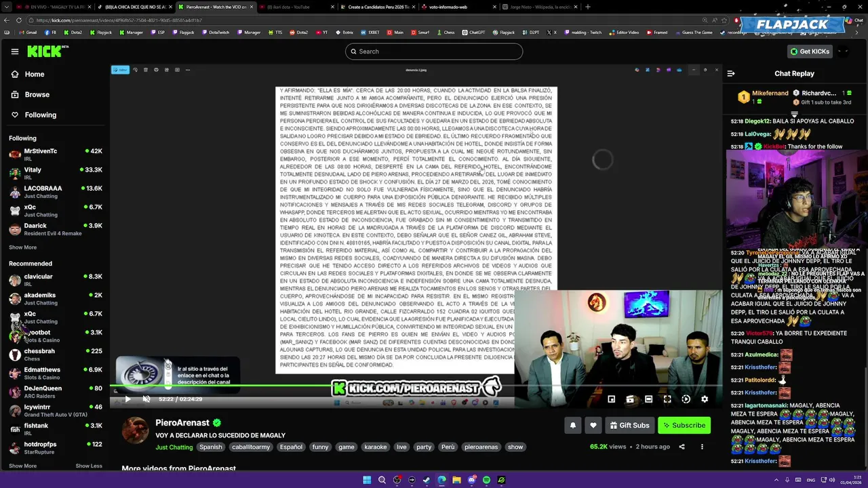Share the VOD via share icon
The width and height of the screenshot is (868, 488).
tap(682, 447)
